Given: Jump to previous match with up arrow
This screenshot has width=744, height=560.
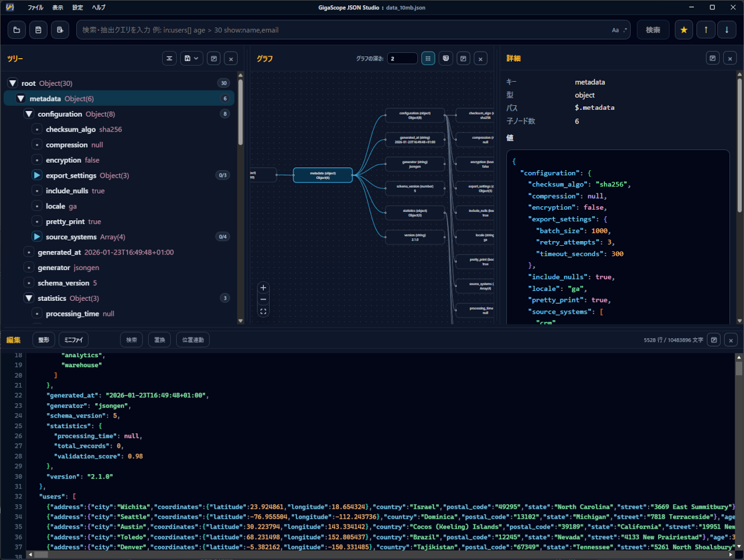Looking at the screenshot, I should (x=706, y=30).
